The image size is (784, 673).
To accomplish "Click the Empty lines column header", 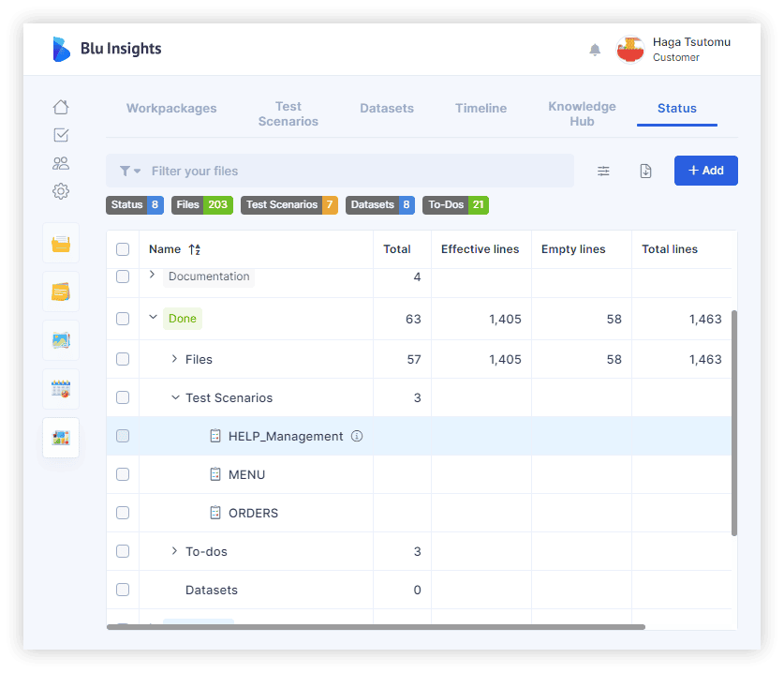I will point(573,249).
